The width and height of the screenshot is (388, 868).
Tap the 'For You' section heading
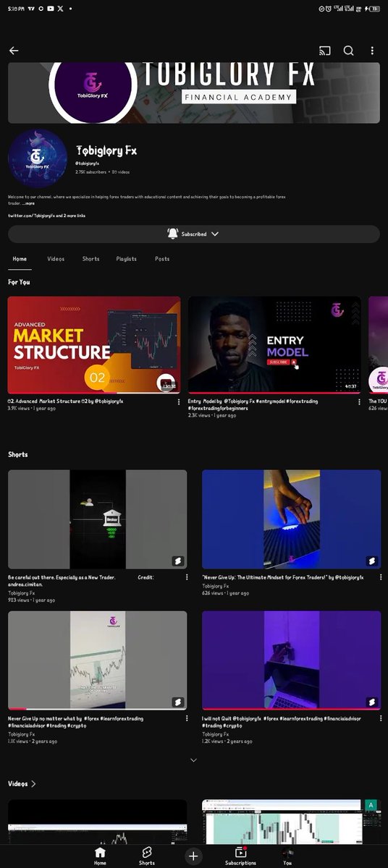click(19, 282)
